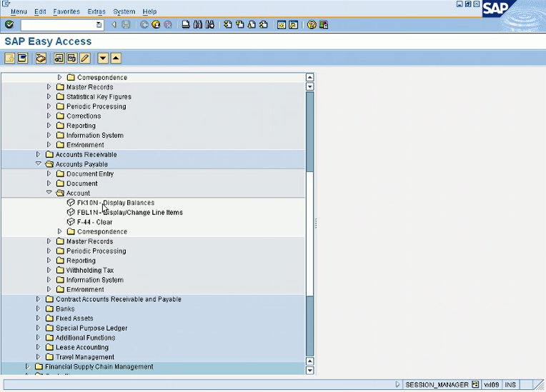Click the Move Favorites Up arrow button

click(116, 58)
